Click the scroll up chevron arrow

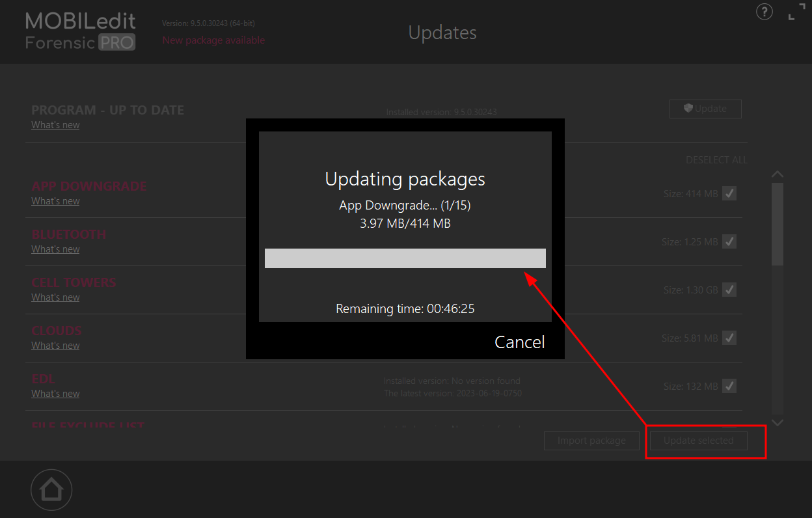(x=778, y=174)
